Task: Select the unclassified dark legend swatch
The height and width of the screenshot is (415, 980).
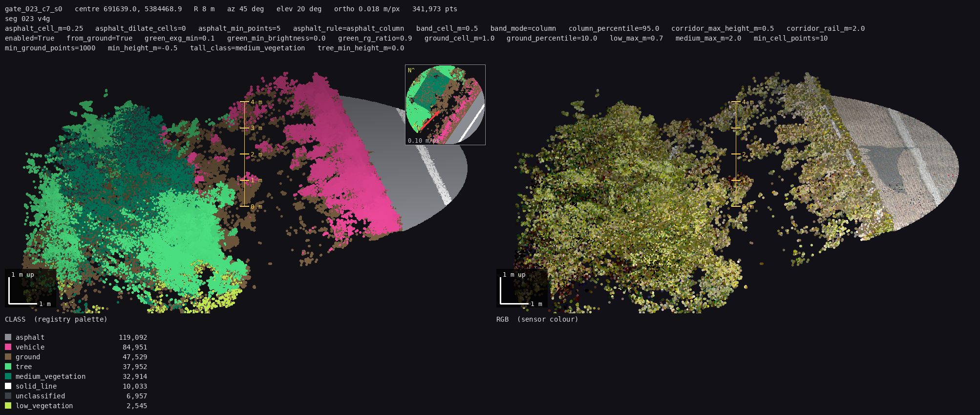Action: tap(8, 396)
